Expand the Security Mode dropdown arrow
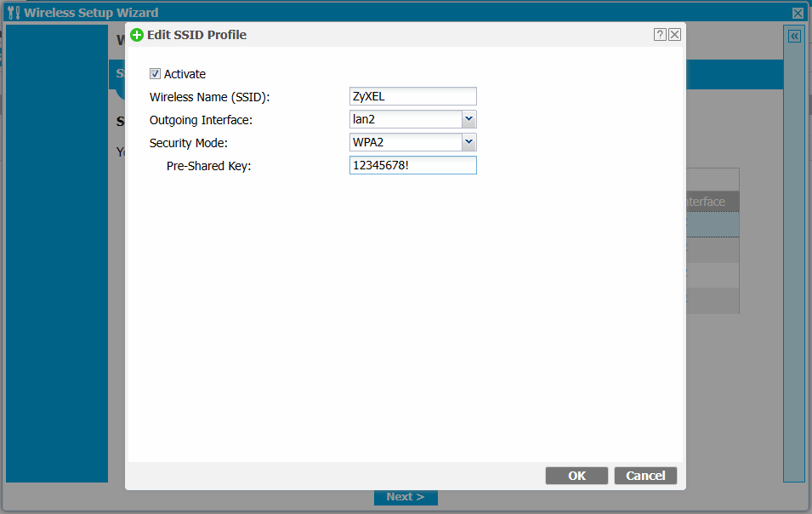Image resolution: width=812 pixels, height=514 pixels. coord(468,142)
